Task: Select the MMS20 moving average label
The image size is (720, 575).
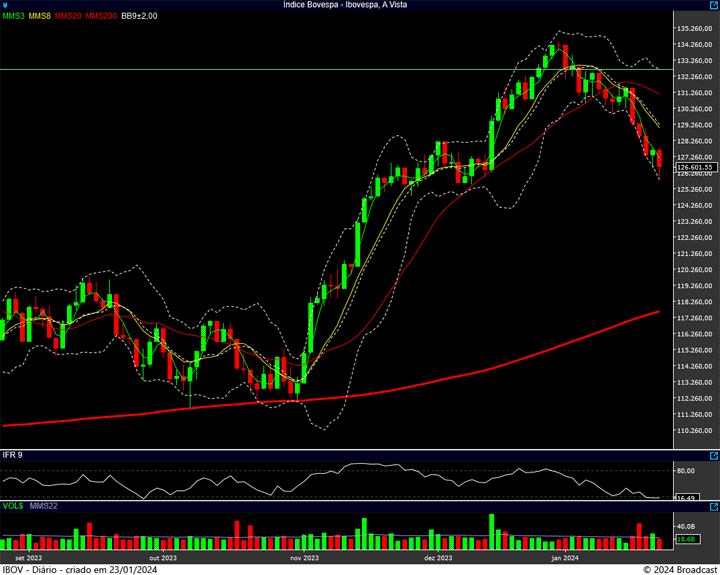Action: [69, 16]
